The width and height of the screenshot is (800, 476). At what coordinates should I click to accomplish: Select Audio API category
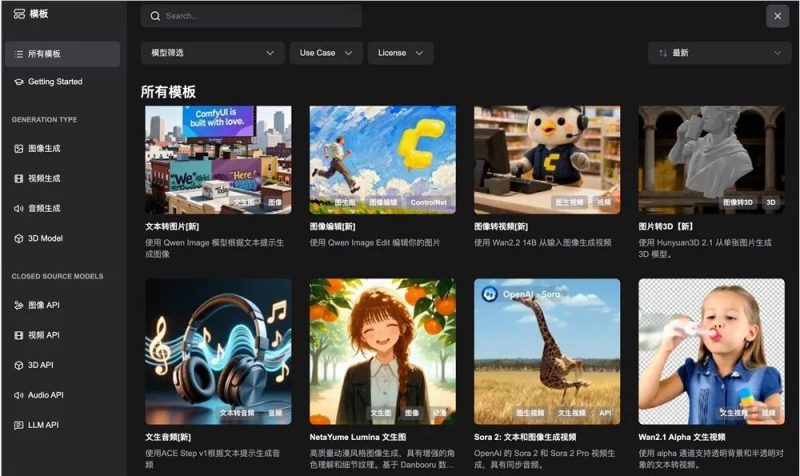(63, 395)
